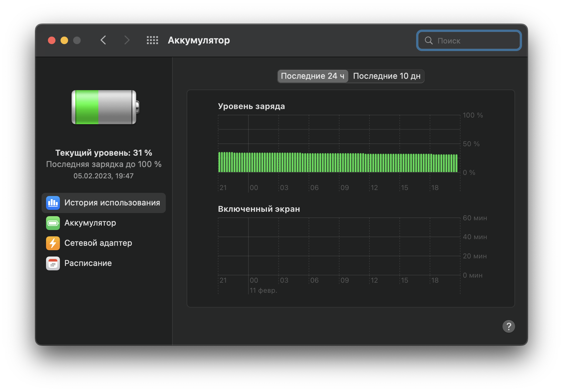The image size is (563, 392).
Task: Open help with the question mark button
Action: 508,326
